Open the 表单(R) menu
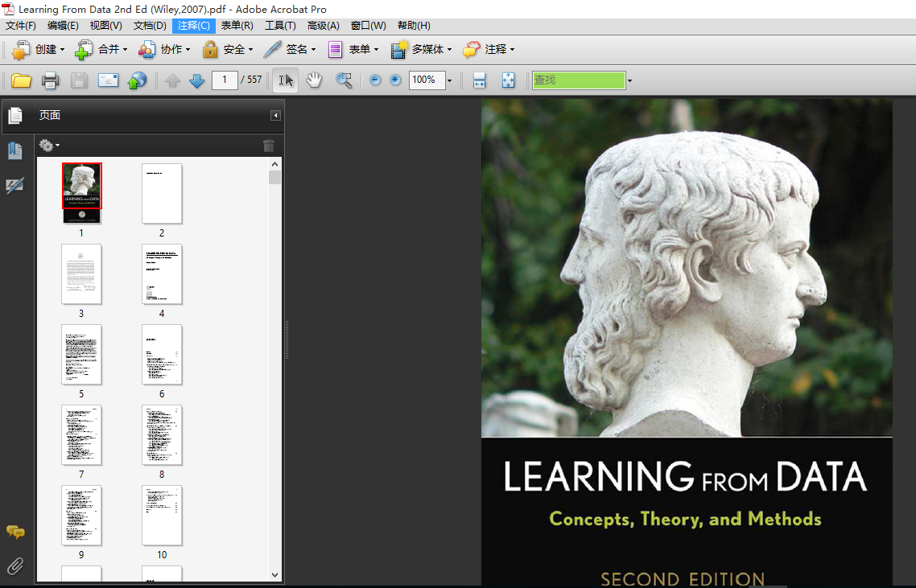Viewport: 916px width, 588px height. (x=237, y=26)
